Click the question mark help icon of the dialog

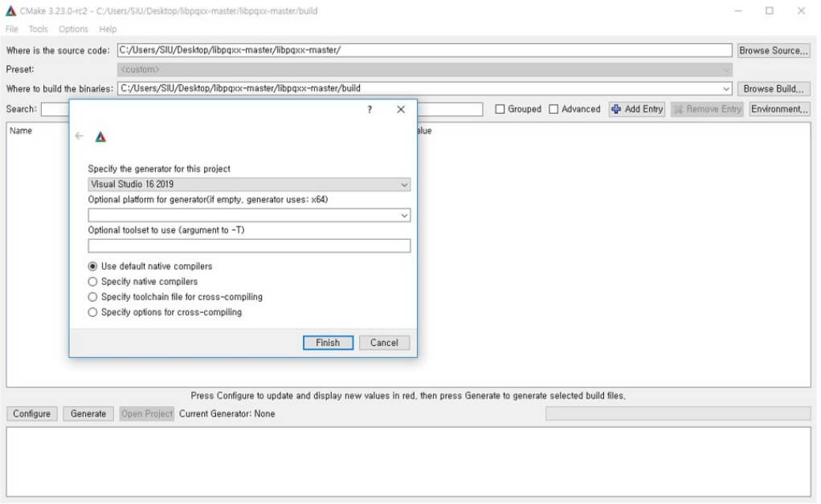coord(370,109)
